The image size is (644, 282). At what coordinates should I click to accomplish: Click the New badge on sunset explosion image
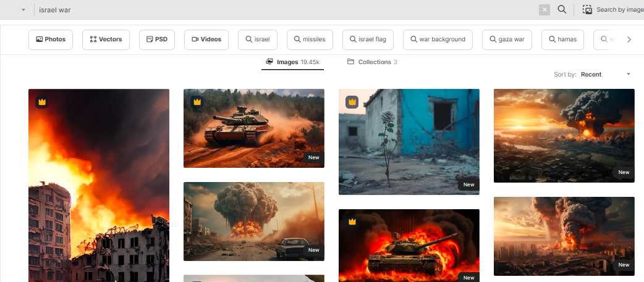point(624,172)
